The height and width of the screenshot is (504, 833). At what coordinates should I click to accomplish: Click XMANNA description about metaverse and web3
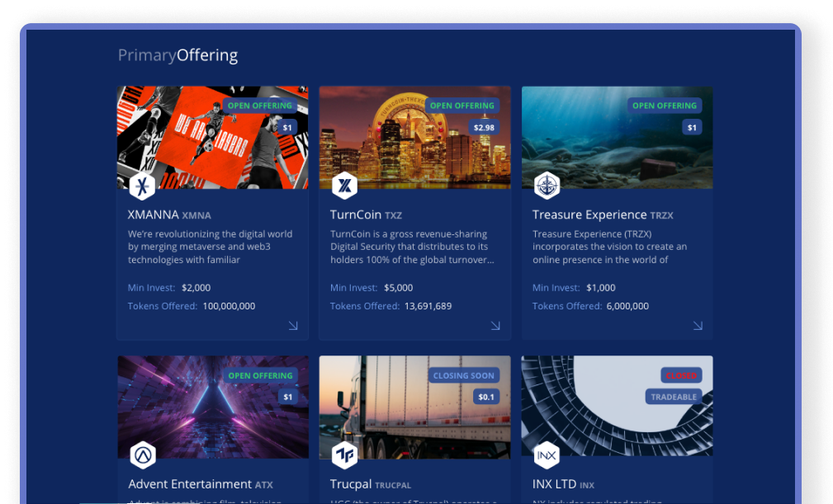(210, 247)
